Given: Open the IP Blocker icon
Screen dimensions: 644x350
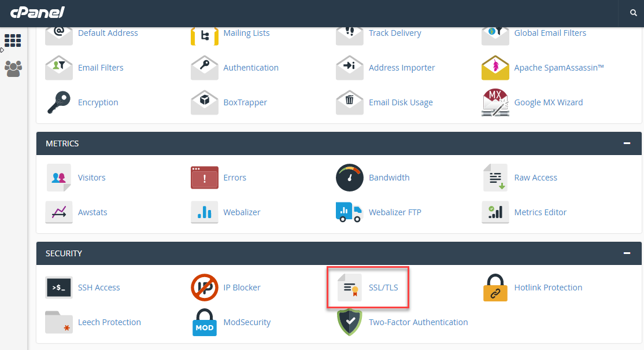Looking at the screenshot, I should coord(205,288).
